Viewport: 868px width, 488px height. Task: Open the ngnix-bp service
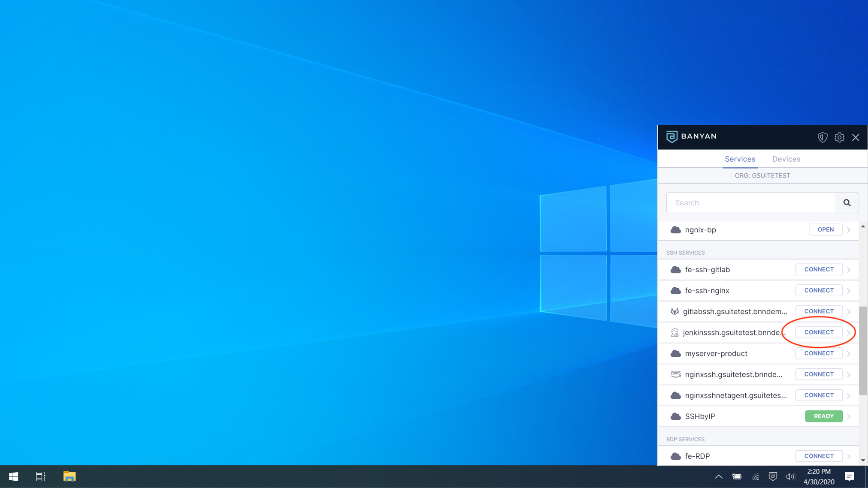coord(826,229)
